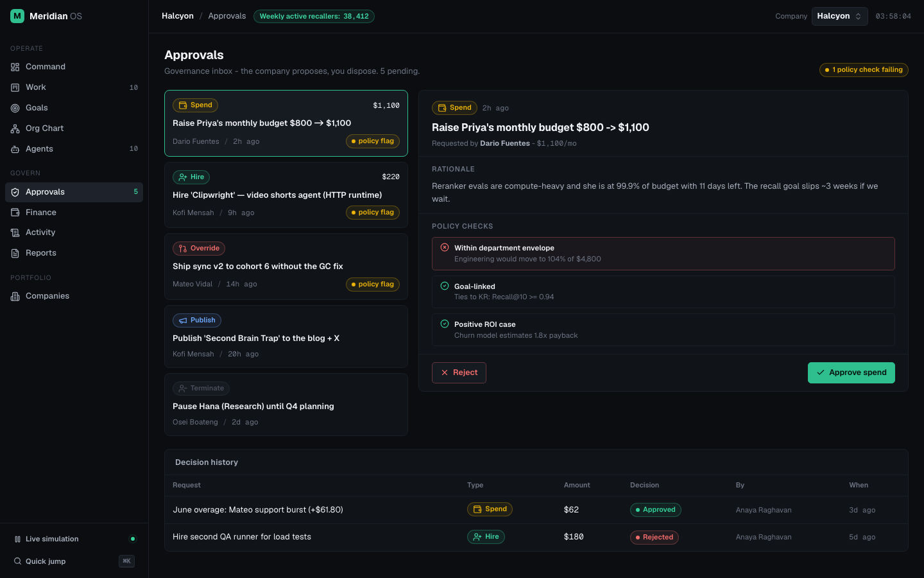Click policy flag on Clipwright card
Screen dimensions: 924x578
[373, 213]
